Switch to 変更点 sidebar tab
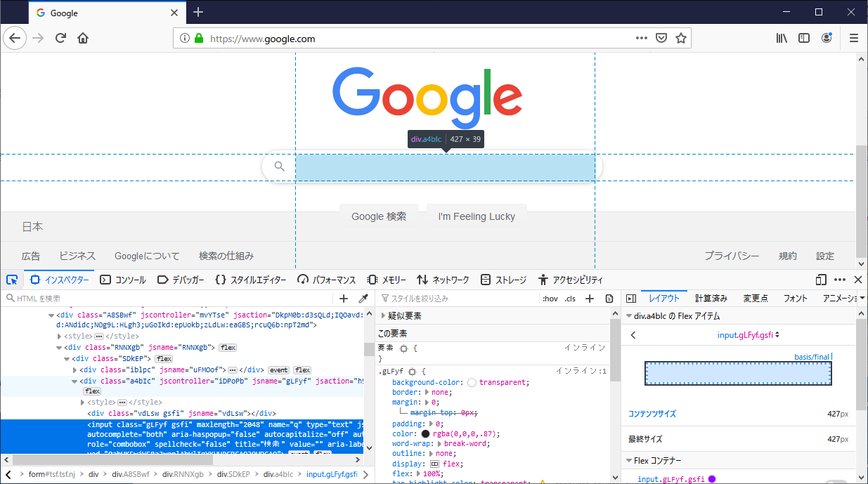 point(756,299)
